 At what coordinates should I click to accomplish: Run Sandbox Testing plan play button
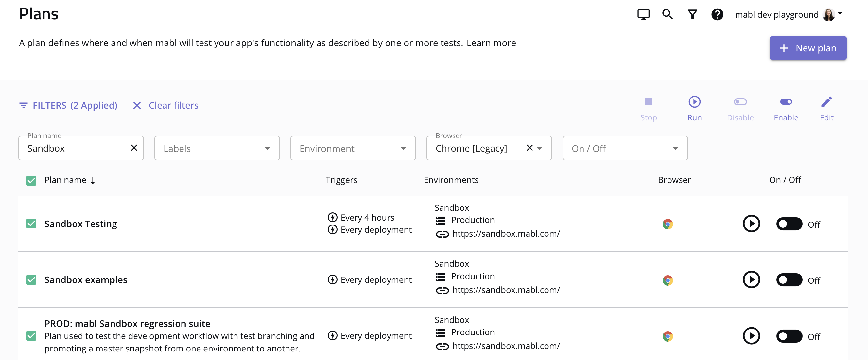click(751, 224)
